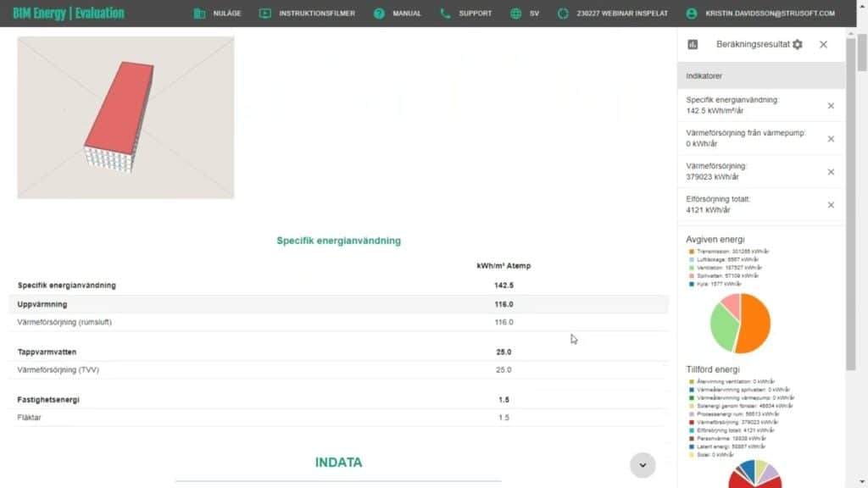Screen dimensions: 868x488
Task: Click bold Specifik energianvändning row label
Action: (66, 286)
